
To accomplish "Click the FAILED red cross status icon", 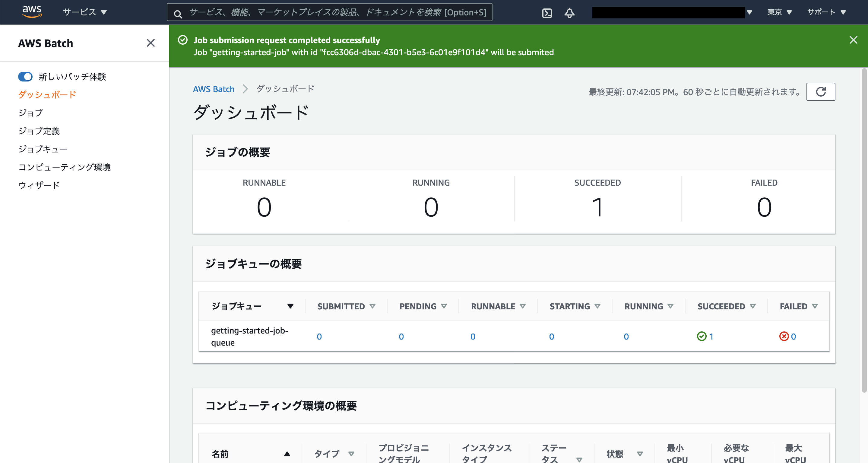I will pos(784,336).
